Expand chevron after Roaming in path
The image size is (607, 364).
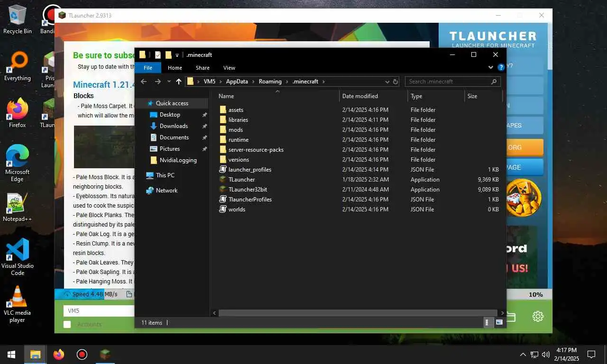click(287, 82)
